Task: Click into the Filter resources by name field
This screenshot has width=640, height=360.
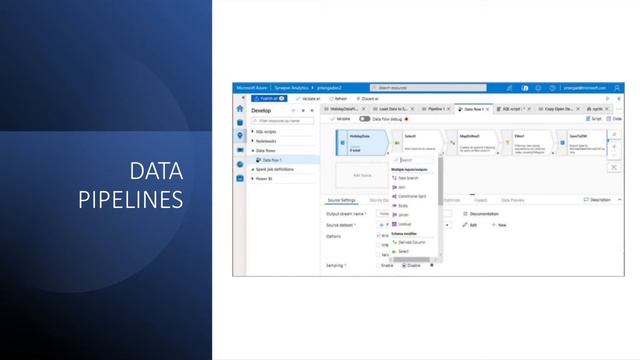Action: tap(283, 121)
